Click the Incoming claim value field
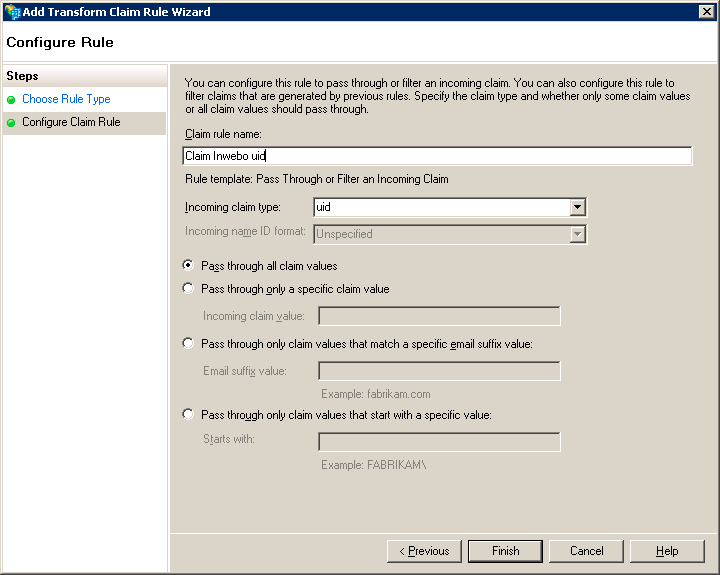720x575 pixels. pyautogui.click(x=439, y=316)
